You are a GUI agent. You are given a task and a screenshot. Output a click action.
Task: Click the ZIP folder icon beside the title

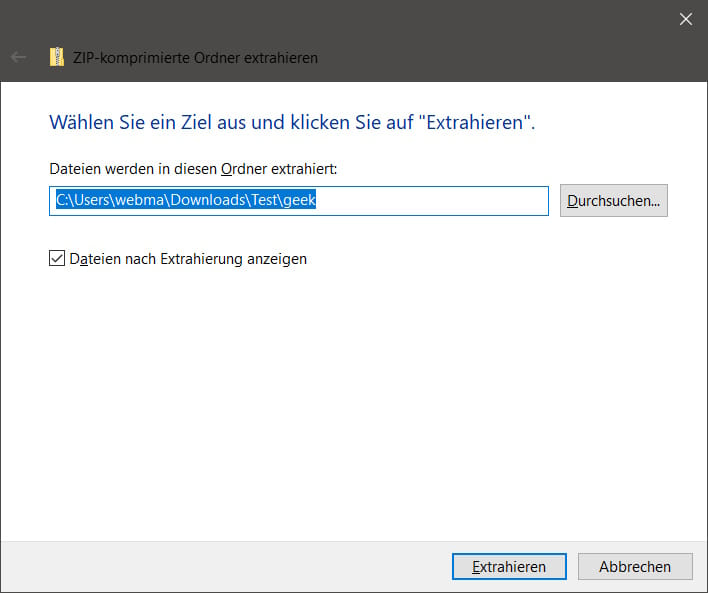pos(57,57)
